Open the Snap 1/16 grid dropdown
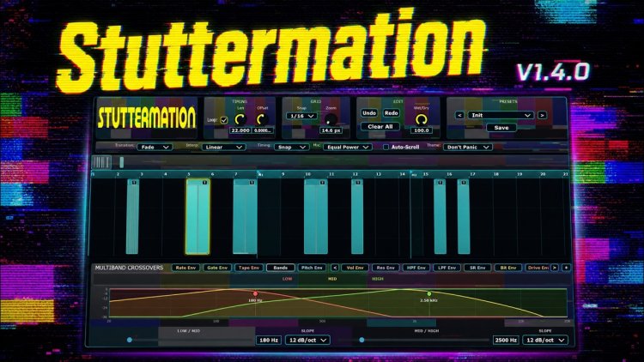Viewport: 644px width, 362px height. point(301,116)
